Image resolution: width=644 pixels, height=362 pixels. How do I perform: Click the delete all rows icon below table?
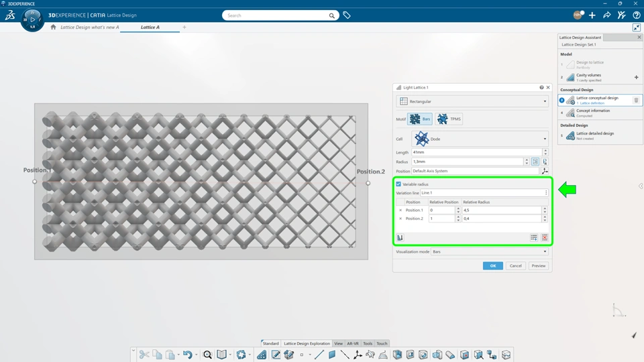[545, 237]
